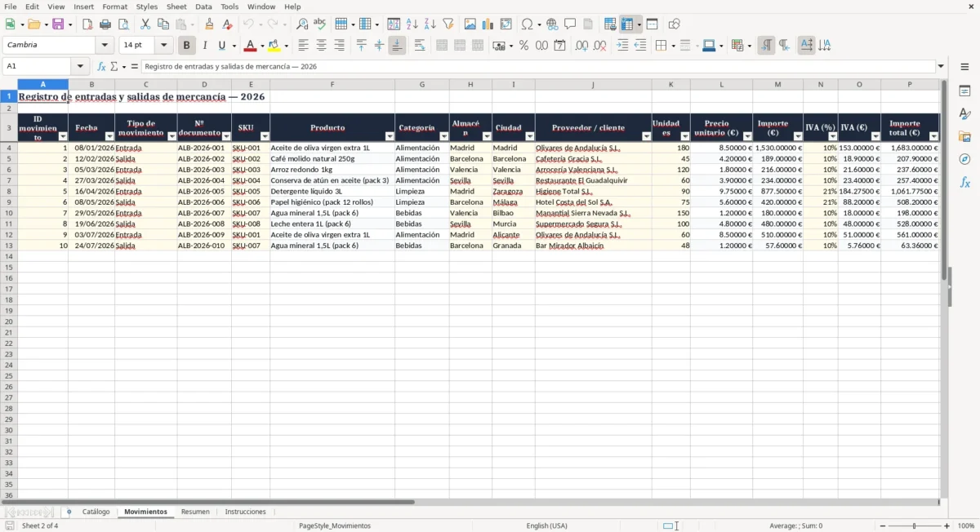
Task: Click the Sort Ascending icon
Action: 412,24
